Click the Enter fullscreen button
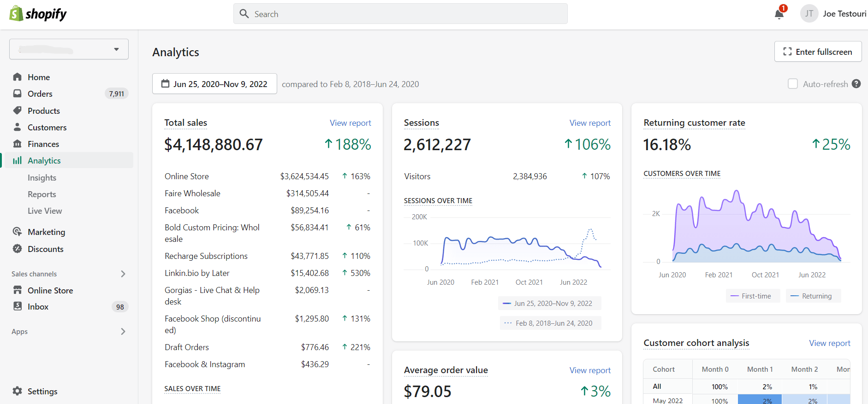 [818, 52]
